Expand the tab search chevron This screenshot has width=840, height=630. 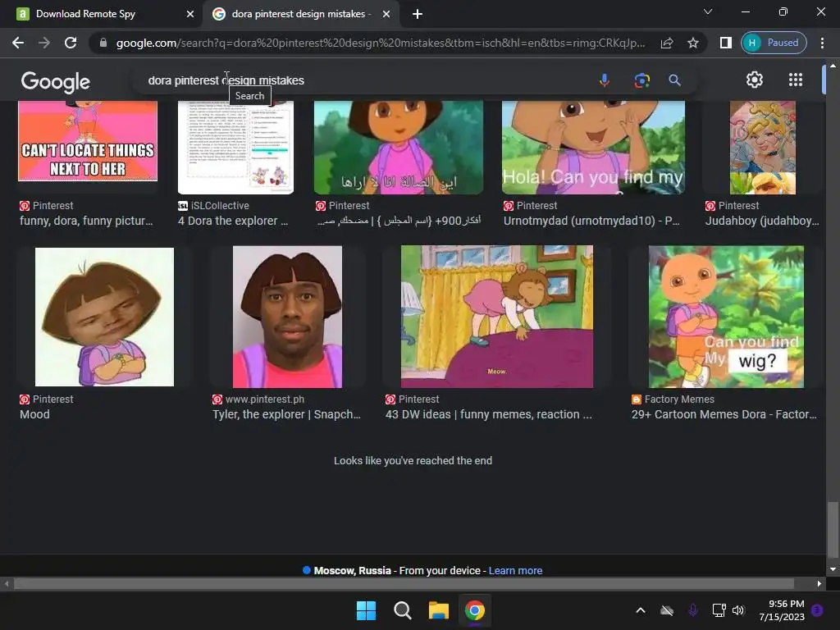coord(708,11)
